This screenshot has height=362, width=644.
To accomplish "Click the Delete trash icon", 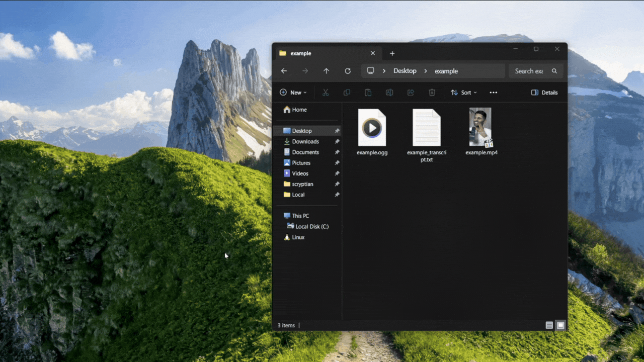I will pyautogui.click(x=432, y=93).
